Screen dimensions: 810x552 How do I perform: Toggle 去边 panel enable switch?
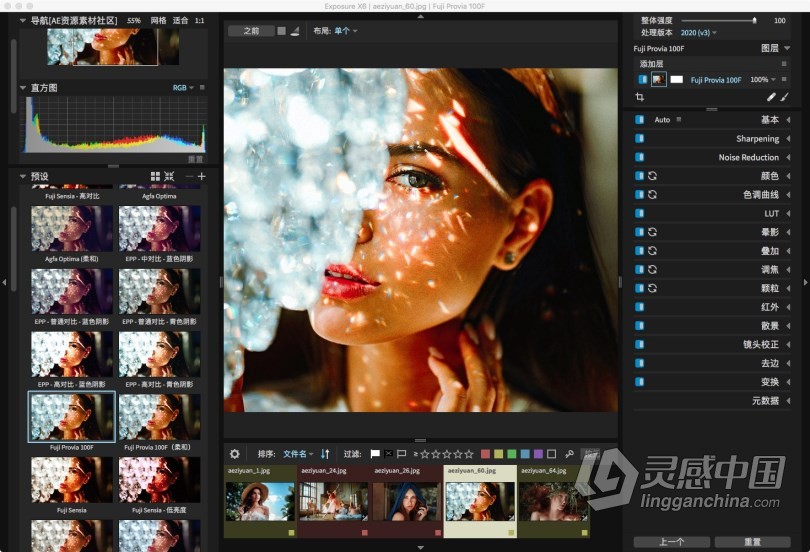640,363
